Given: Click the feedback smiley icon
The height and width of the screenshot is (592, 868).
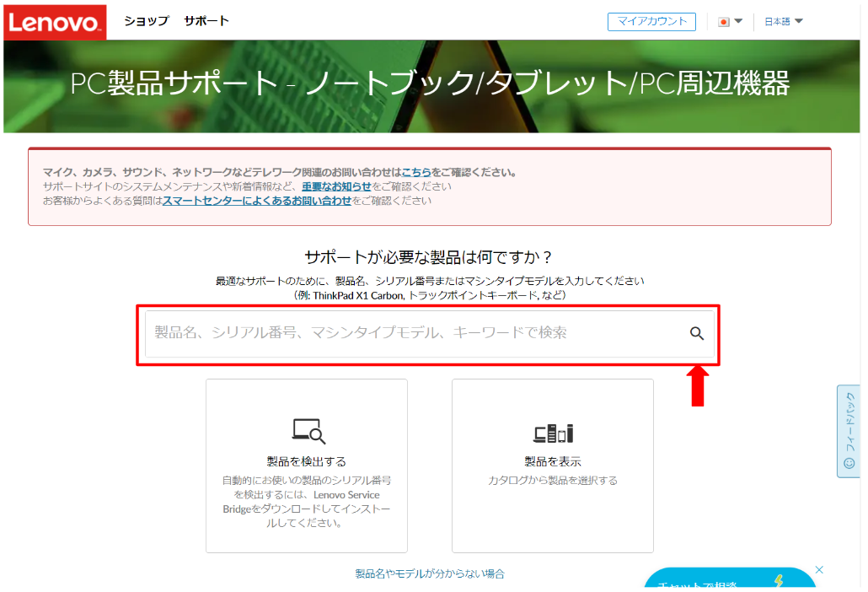Looking at the screenshot, I should [849, 462].
